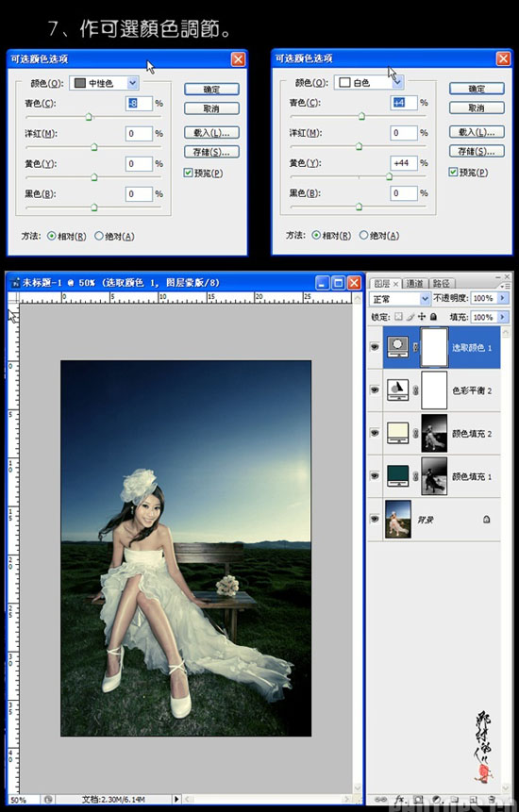The height and width of the screenshot is (812, 519).
Task: Click the chain link icon on 颜色填充 1
Action: (x=415, y=476)
